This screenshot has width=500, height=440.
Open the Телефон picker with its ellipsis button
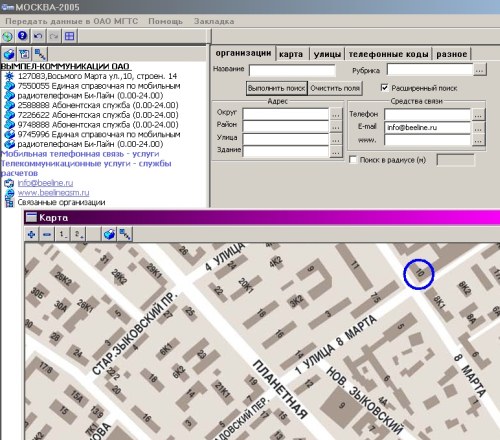(478, 115)
